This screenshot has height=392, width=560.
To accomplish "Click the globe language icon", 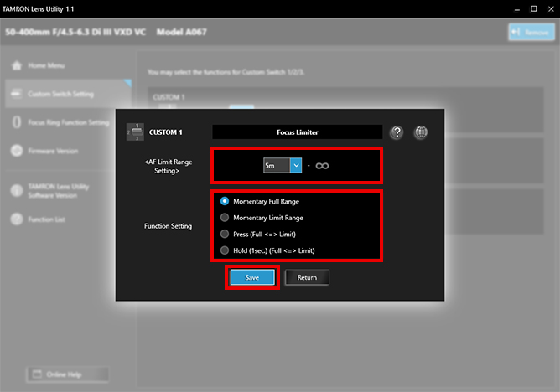I will [421, 132].
